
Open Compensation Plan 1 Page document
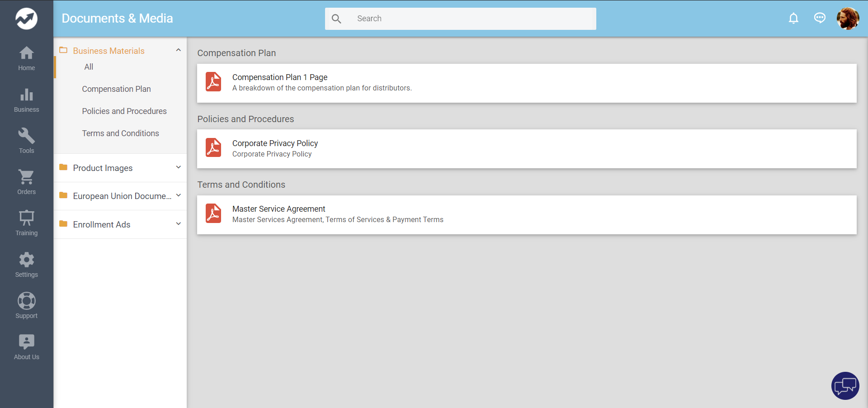click(279, 77)
